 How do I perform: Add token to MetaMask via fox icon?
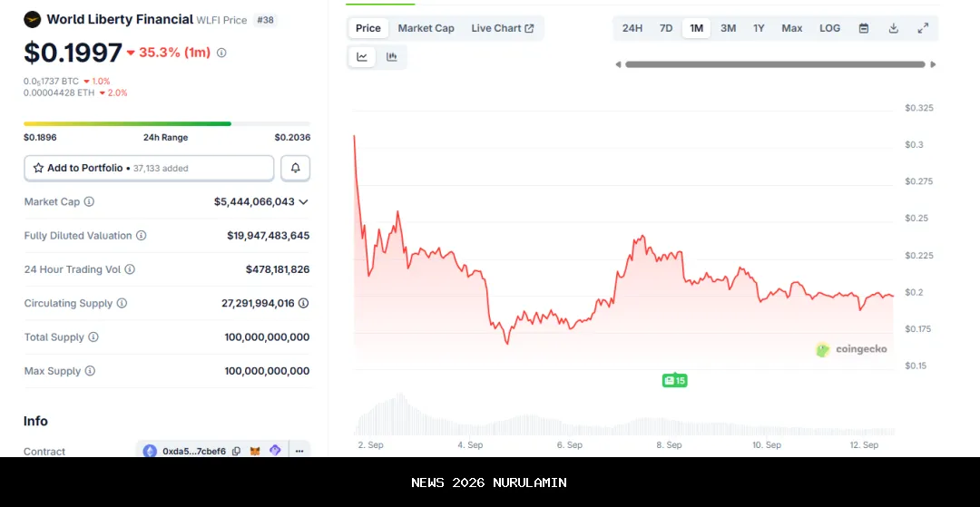coord(256,451)
